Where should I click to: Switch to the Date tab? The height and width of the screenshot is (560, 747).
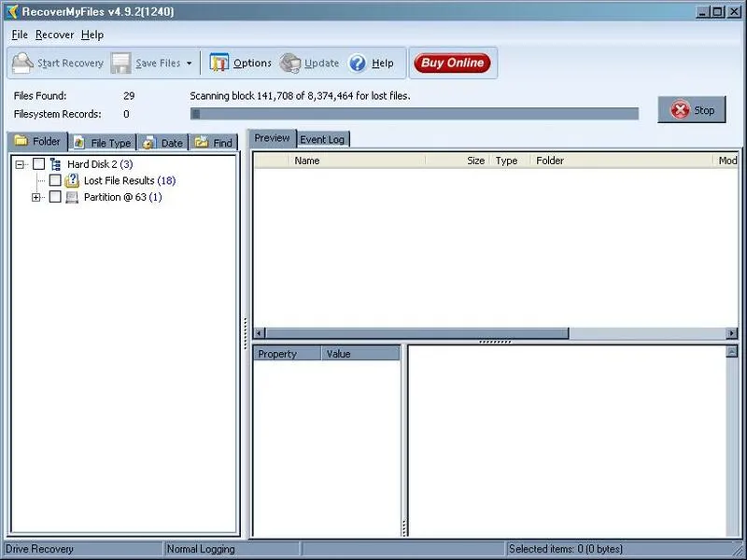(x=163, y=143)
